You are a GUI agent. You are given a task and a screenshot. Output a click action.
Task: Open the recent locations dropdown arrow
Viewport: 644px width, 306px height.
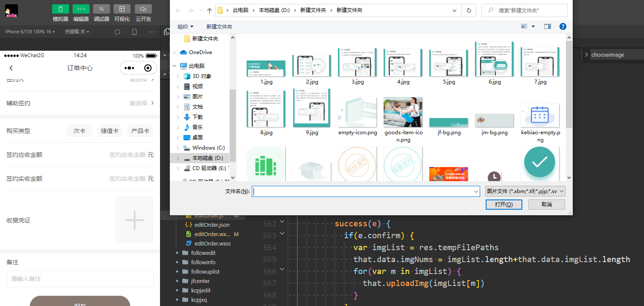[x=201, y=11]
